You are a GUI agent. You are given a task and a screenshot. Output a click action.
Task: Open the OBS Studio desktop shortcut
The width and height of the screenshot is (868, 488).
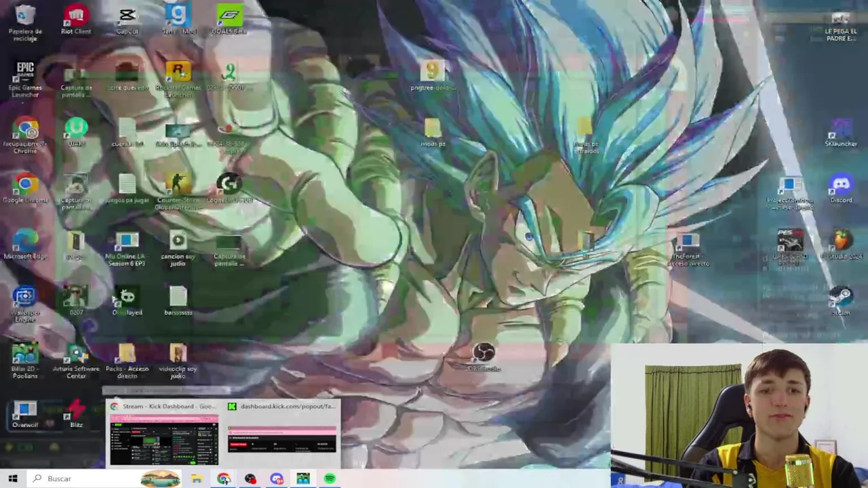point(484,358)
